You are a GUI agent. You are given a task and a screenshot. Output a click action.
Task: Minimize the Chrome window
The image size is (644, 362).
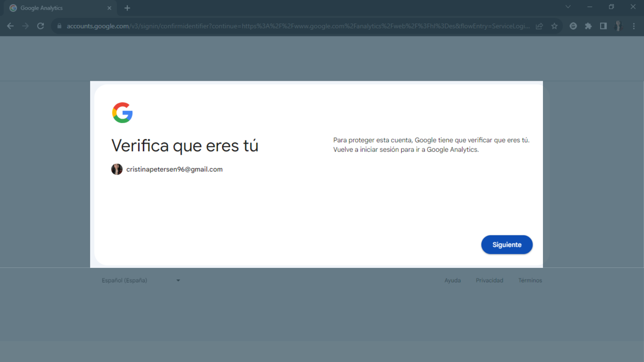[590, 7]
